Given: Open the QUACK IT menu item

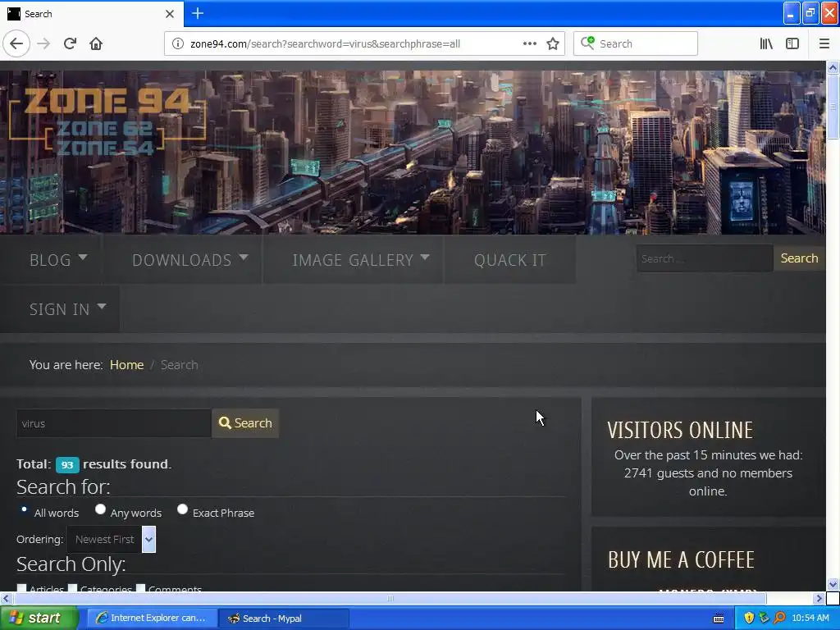Looking at the screenshot, I should pyautogui.click(x=510, y=260).
